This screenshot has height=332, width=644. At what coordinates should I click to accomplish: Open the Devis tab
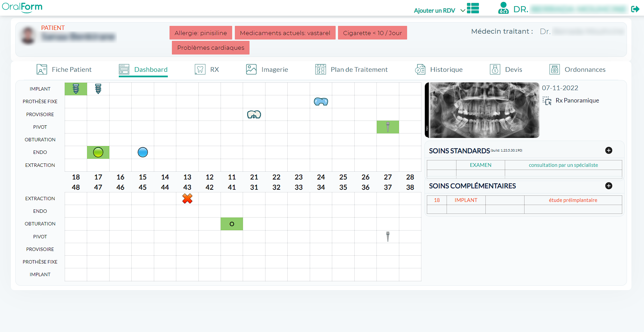pyautogui.click(x=506, y=69)
